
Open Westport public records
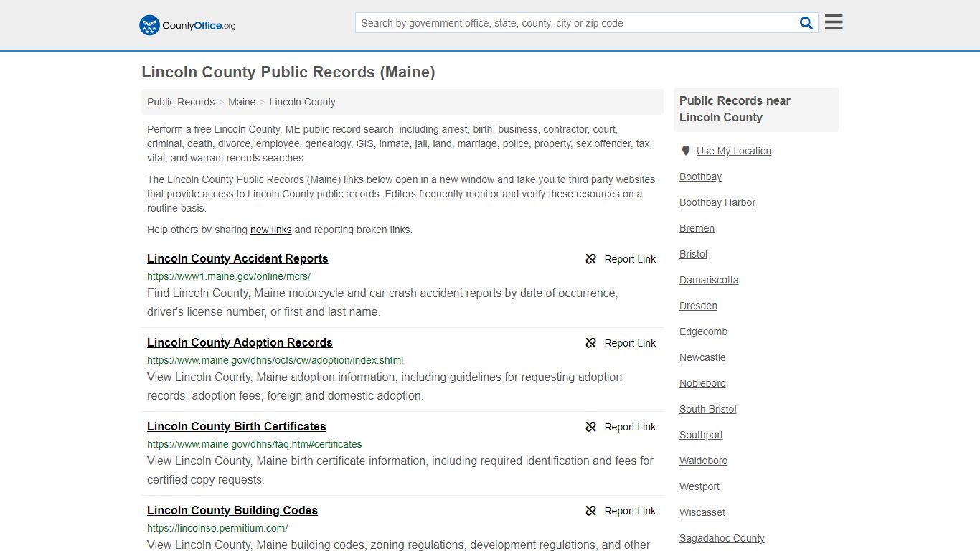699,486
